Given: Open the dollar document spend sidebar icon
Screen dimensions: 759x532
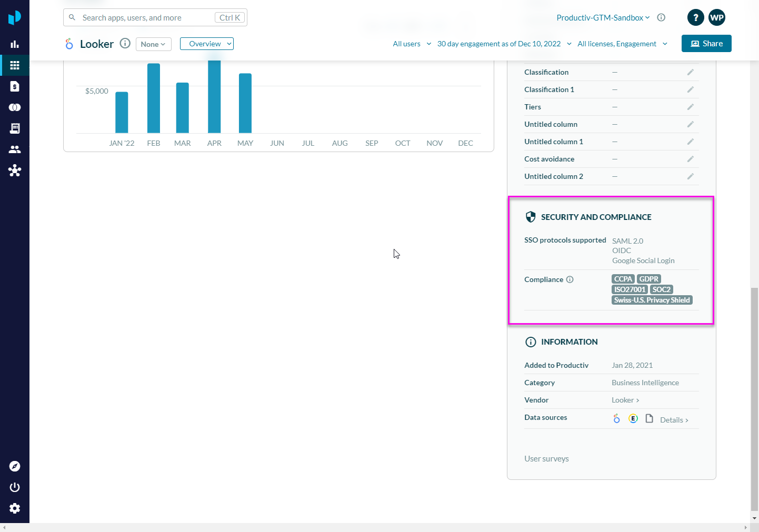Looking at the screenshot, I should pos(15,86).
